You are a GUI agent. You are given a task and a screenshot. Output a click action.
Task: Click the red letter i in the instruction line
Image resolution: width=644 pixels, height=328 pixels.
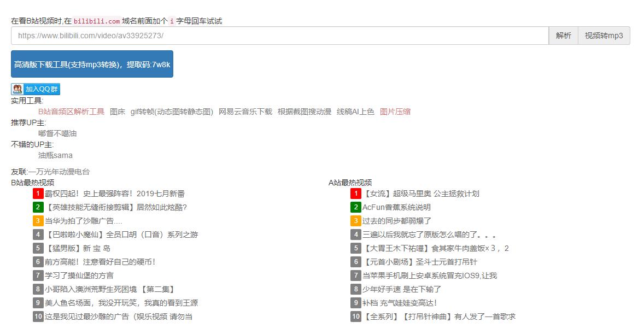click(172, 20)
